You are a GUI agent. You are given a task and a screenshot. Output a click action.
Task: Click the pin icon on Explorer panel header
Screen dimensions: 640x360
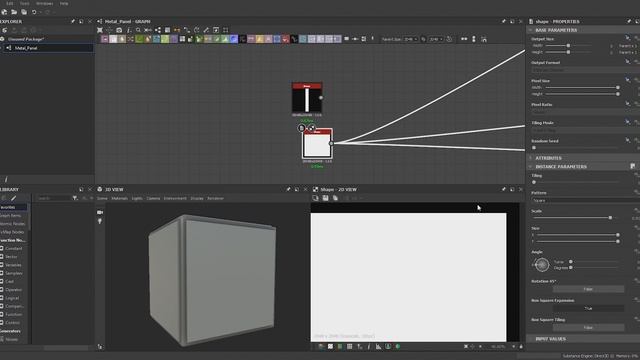pyautogui.click(x=73, y=21)
